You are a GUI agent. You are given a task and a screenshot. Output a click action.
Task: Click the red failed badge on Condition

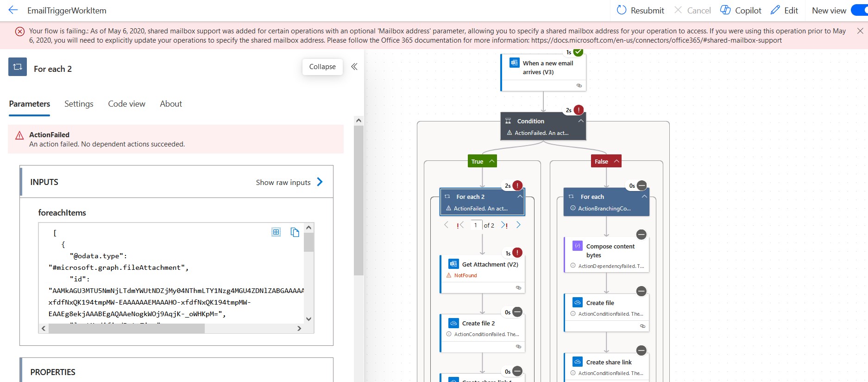[x=579, y=110]
